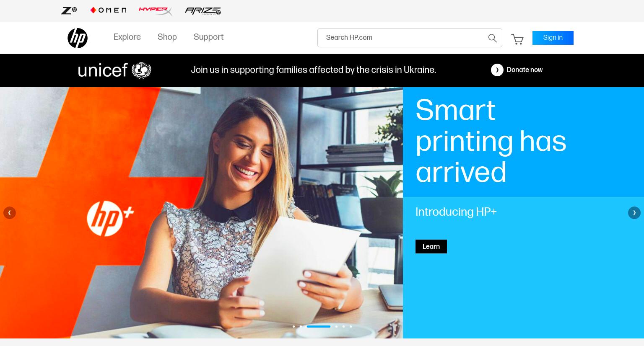Open the Z by HP brand logo
Screen dimensions: 644x346
pyautogui.click(x=69, y=10)
